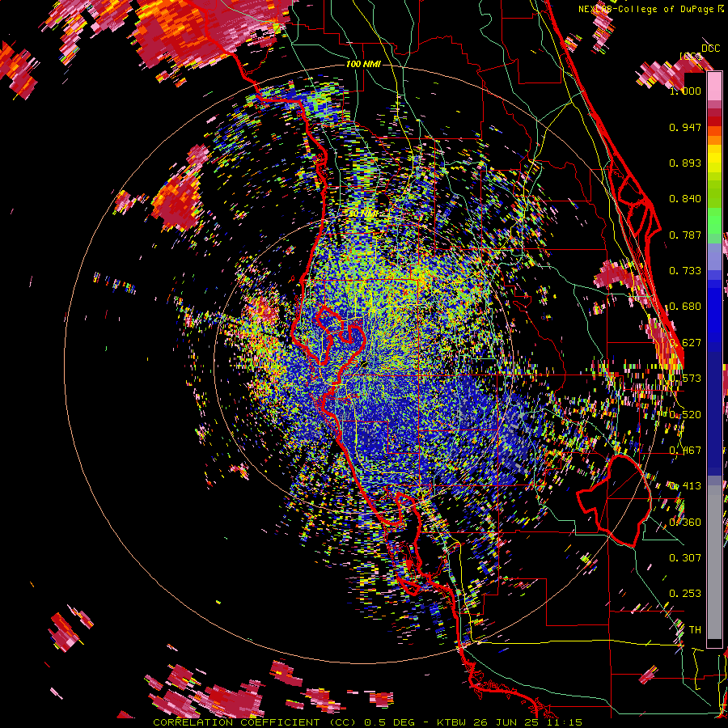Select the 0.253 legend value
The image size is (728, 728).
click(x=685, y=594)
